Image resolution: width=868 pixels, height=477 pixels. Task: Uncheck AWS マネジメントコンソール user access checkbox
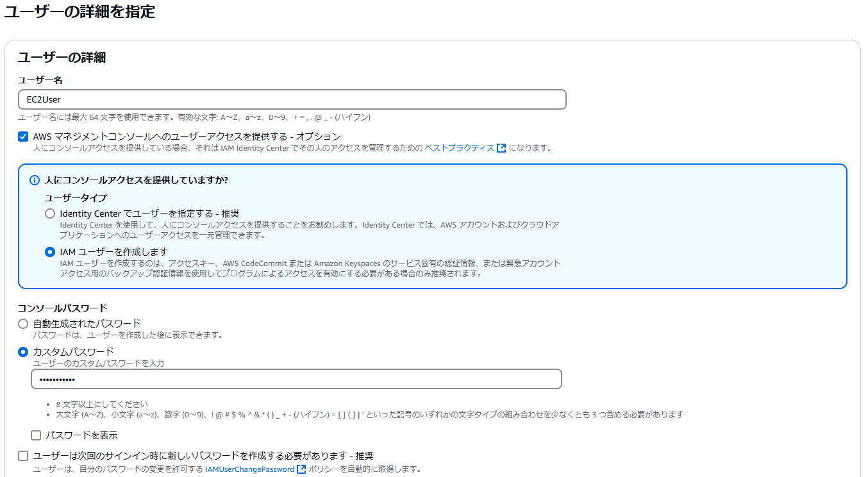tap(23, 137)
